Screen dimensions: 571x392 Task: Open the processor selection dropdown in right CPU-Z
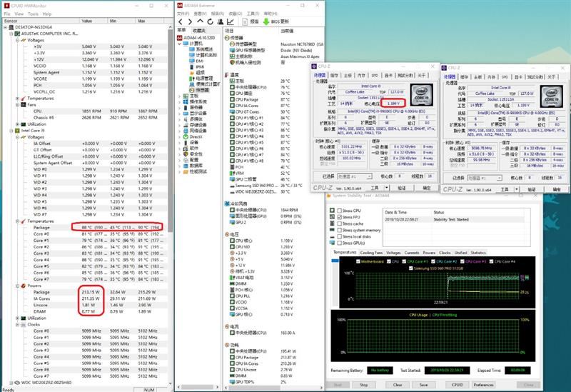(485, 178)
